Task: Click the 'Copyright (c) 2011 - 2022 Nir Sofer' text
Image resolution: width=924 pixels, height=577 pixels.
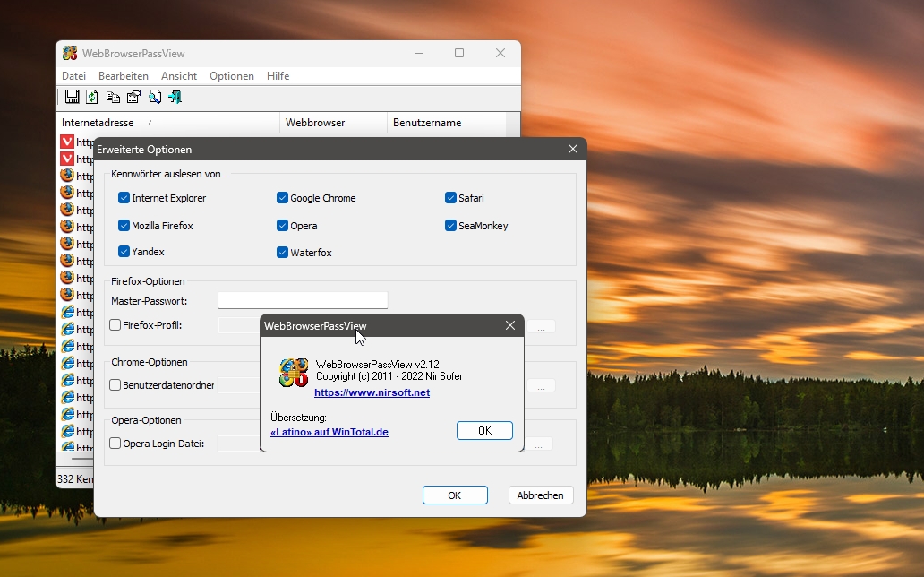Action: [x=389, y=376]
